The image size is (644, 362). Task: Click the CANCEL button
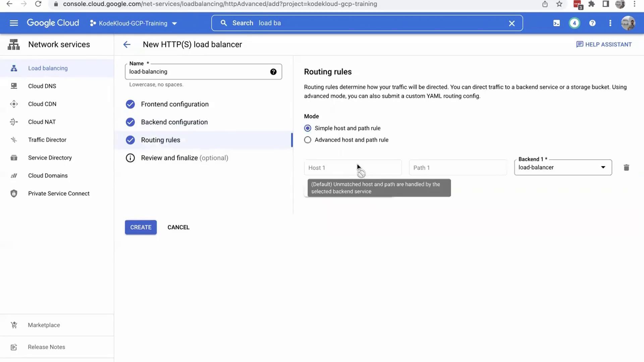pyautogui.click(x=178, y=227)
